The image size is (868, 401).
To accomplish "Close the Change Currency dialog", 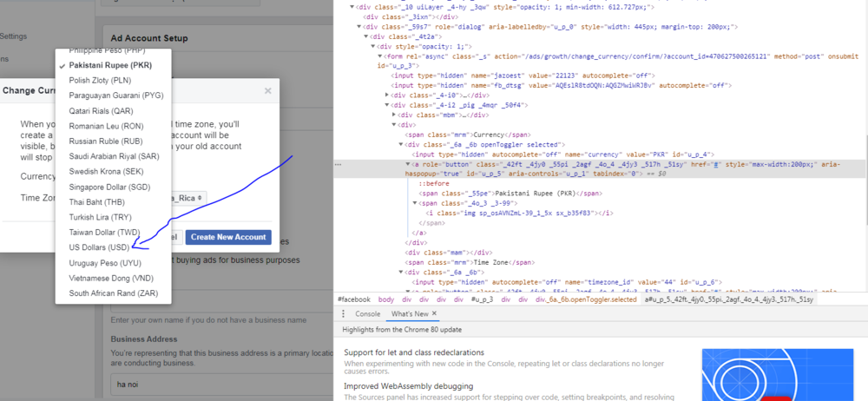I will coord(268,91).
